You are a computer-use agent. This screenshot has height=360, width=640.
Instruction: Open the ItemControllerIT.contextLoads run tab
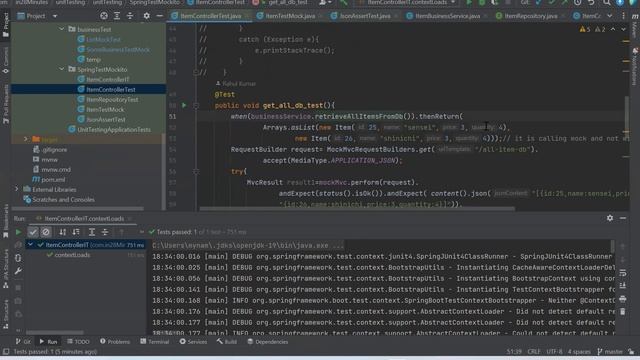[x=84, y=218]
